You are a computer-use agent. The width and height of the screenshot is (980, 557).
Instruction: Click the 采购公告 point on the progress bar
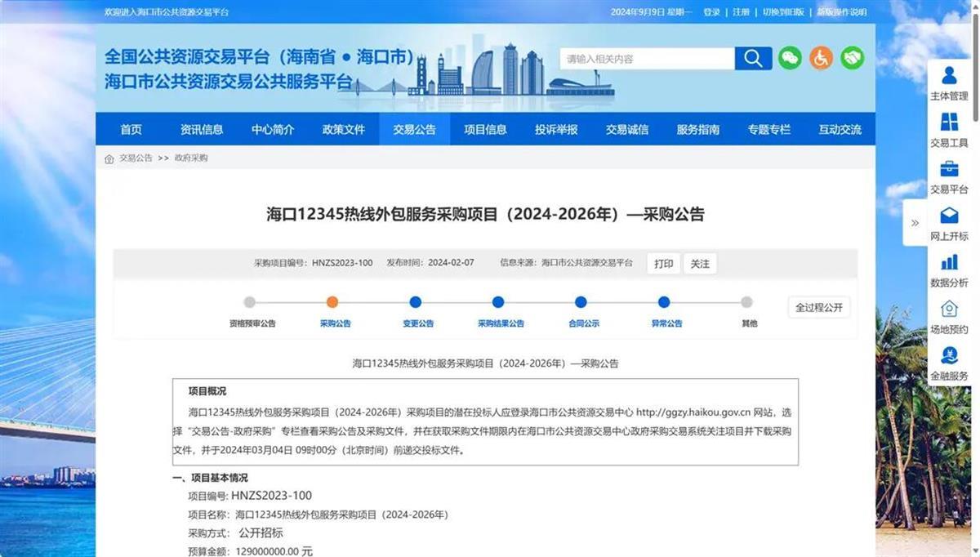pyautogui.click(x=332, y=301)
